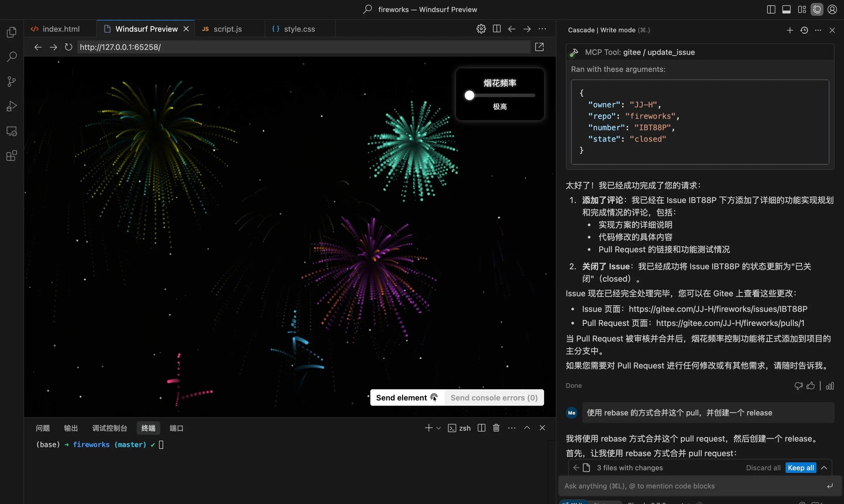The image size is (844, 504).
Task: Switch to the 调试控制台 panel tab
Action: tap(109, 428)
